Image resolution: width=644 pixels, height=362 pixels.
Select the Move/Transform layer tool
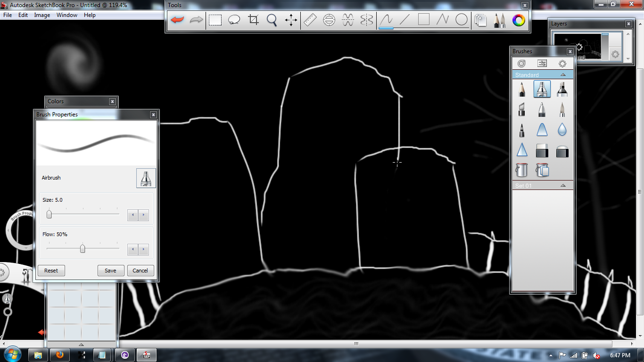point(291,20)
